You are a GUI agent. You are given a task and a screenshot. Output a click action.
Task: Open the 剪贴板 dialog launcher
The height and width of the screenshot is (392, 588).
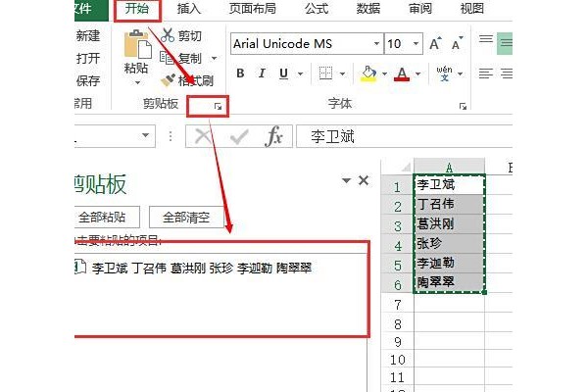pos(218,107)
